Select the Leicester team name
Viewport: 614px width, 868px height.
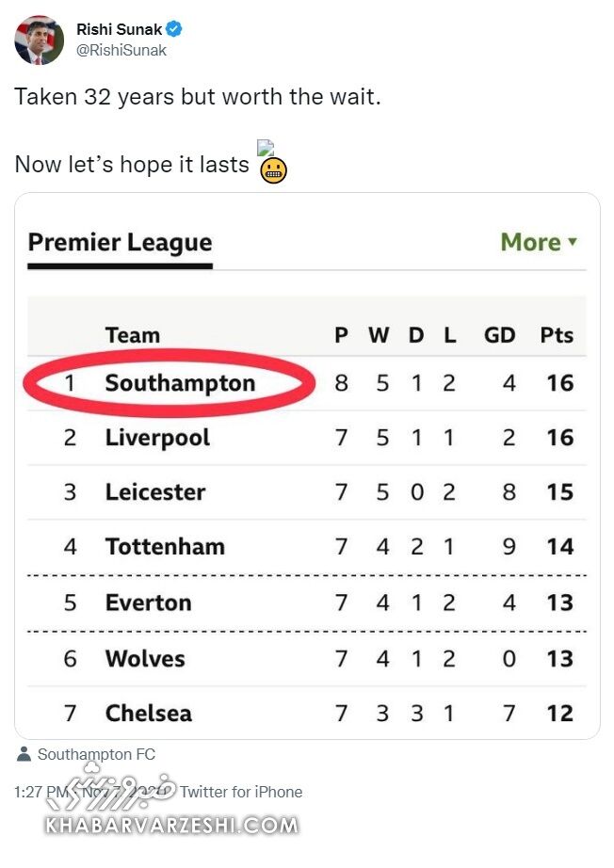pyautogui.click(x=155, y=492)
